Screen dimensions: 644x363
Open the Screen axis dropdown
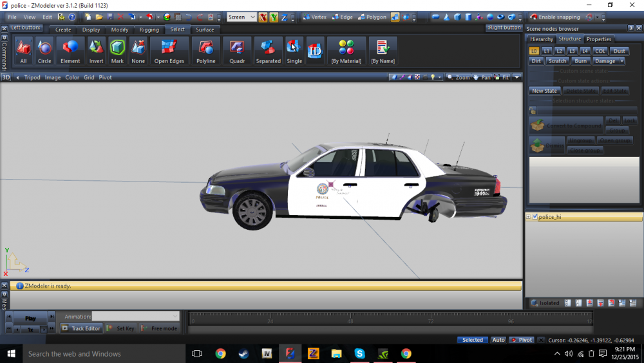tap(241, 17)
